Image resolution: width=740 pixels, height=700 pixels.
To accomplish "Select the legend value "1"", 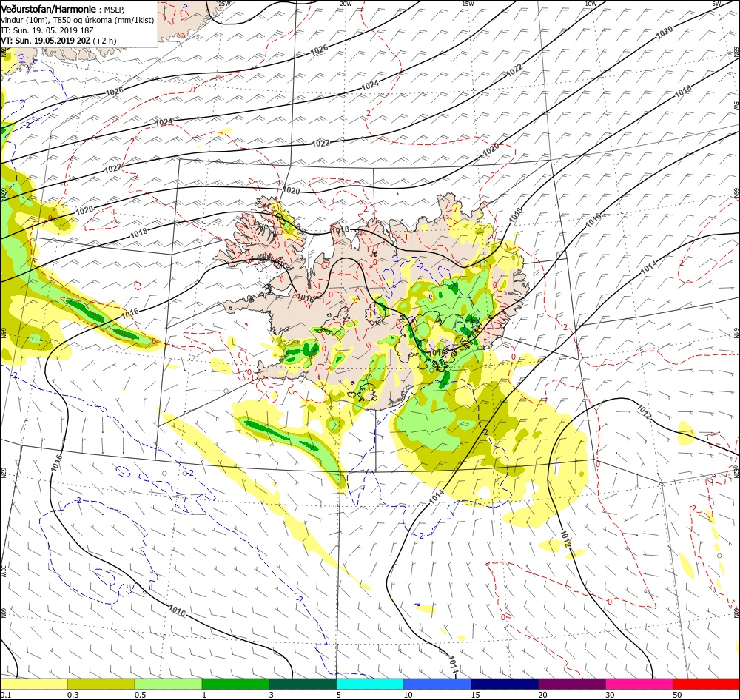I will (204, 695).
